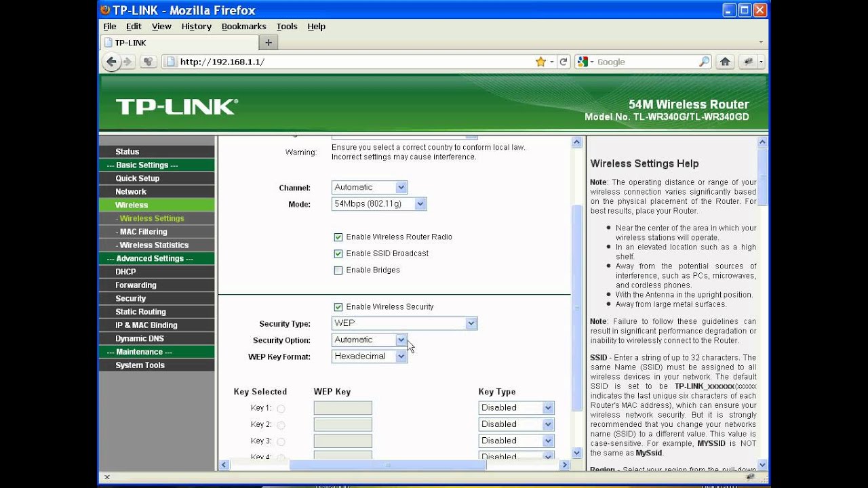
Task: Open Key 1 Key Type dropdown
Action: (516, 407)
